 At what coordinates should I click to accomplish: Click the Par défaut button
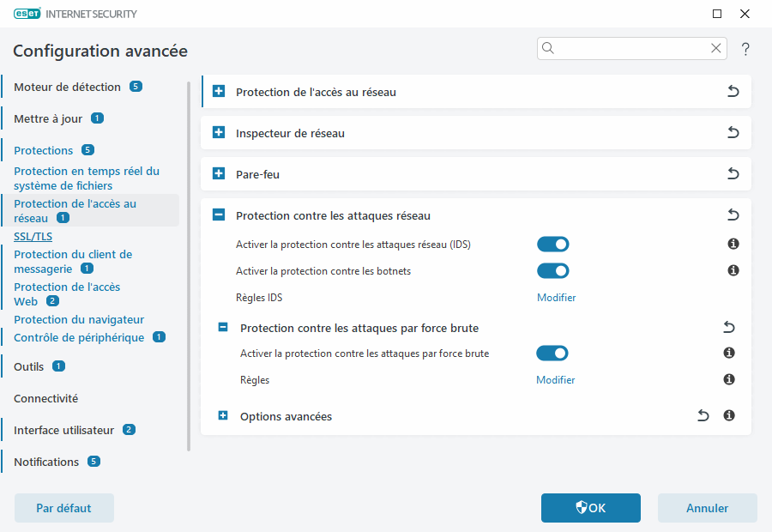(63, 507)
